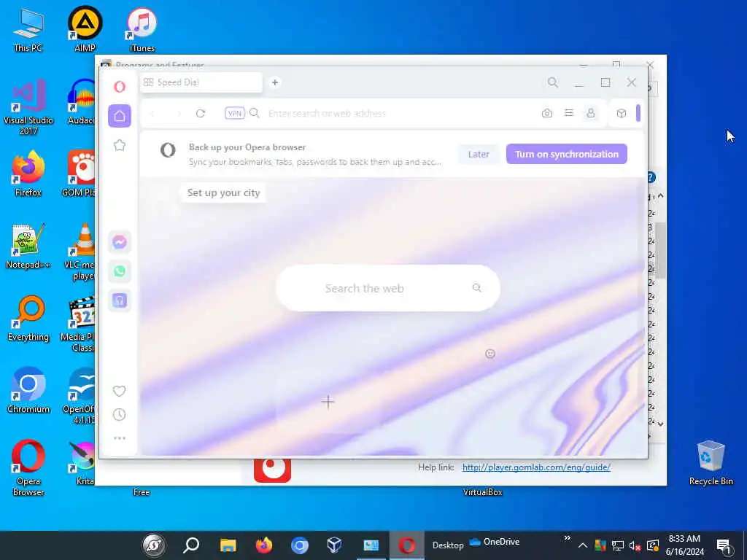Select Everything desktop shortcut
Viewport: 747px width, 560px height.
(x=28, y=319)
